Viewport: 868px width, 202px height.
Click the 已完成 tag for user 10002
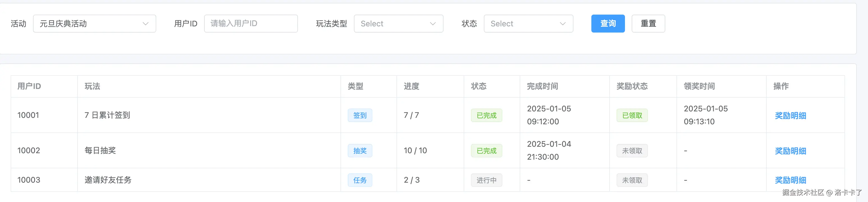(x=486, y=151)
